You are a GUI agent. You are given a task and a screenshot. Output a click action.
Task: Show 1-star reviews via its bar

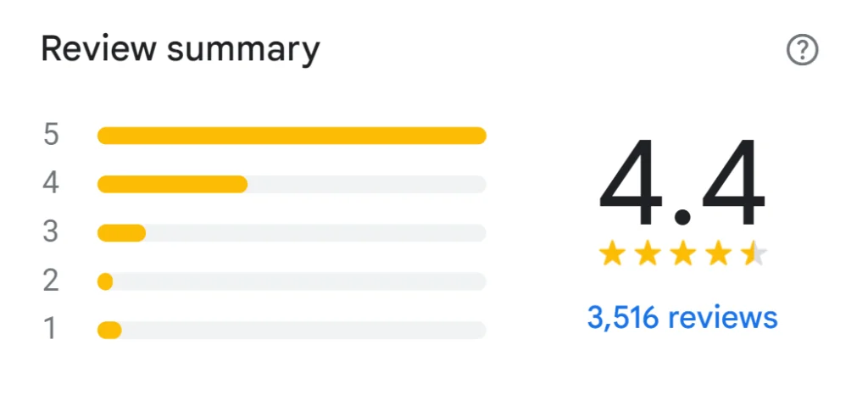pyautogui.click(x=292, y=330)
